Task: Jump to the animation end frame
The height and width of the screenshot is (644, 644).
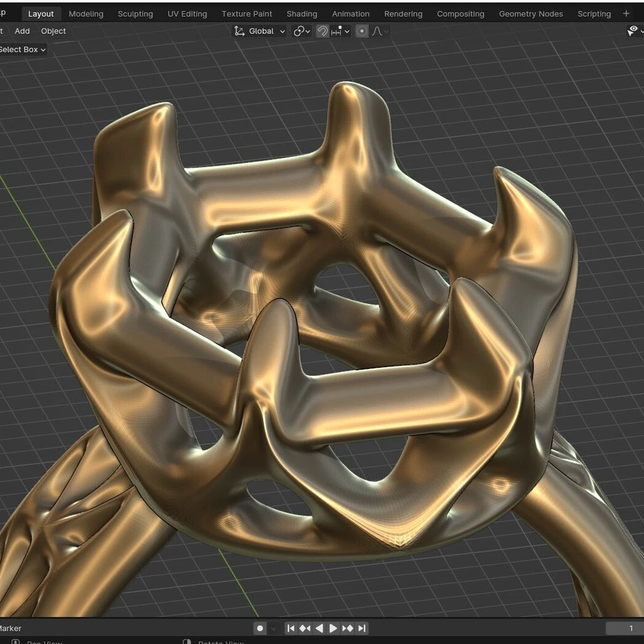Action: [x=362, y=628]
